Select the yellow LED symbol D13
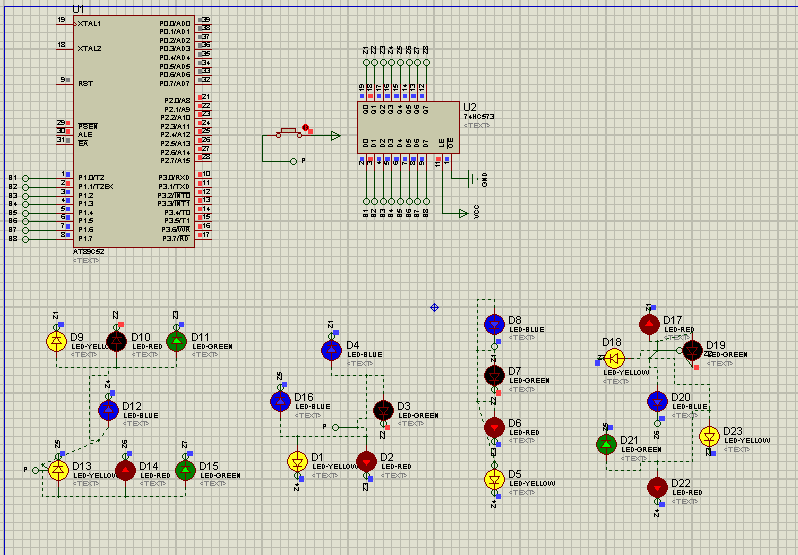This screenshot has width=798, height=555. (59, 471)
